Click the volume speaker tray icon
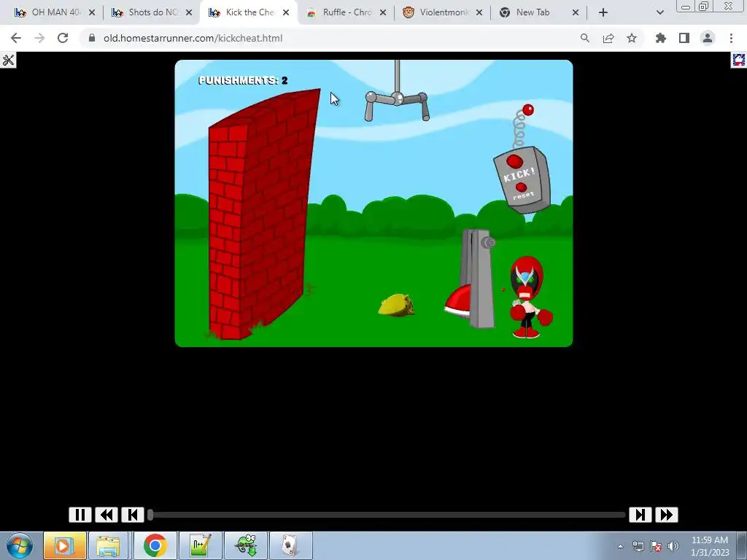 [673, 546]
